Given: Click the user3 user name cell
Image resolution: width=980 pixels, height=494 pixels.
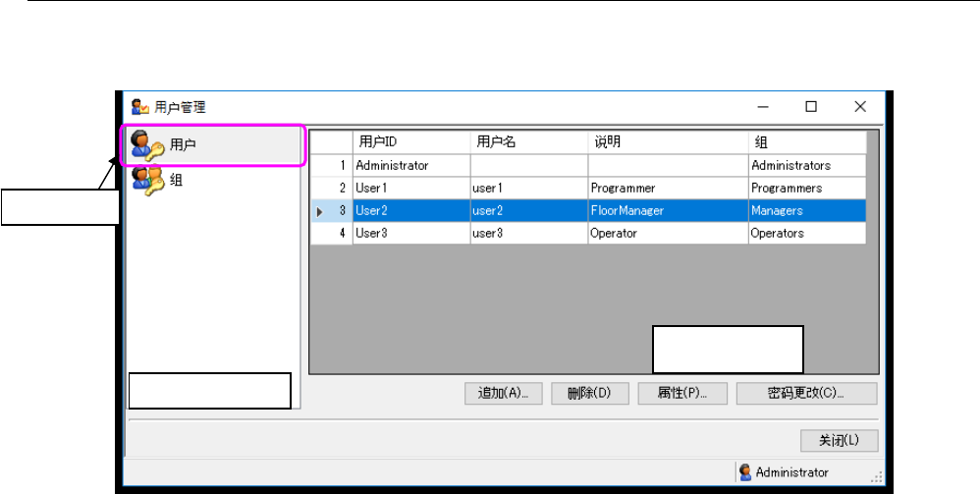Looking at the screenshot, I should tap(528, 233).
